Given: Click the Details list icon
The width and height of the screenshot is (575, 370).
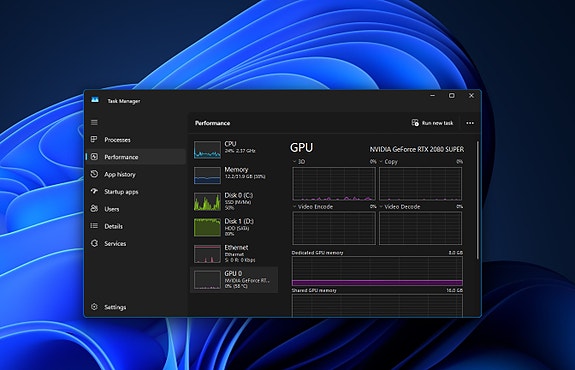Looking at the screenshot, I should [x=94, y=226].
